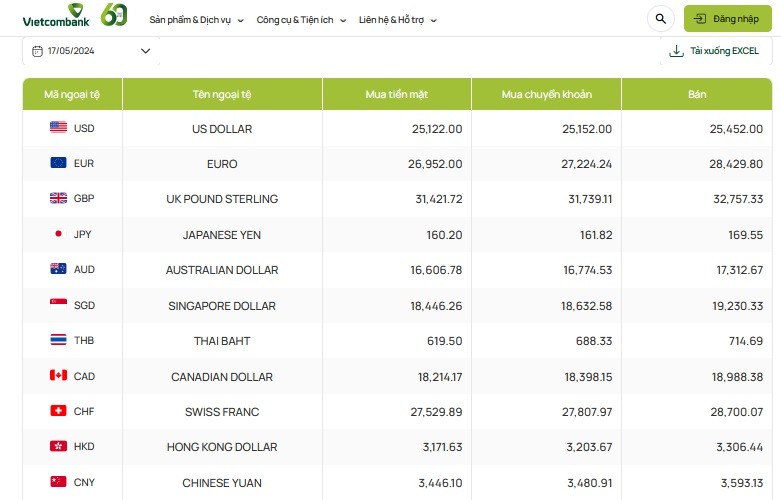Image resolution: width=781 pixels, height=500 pixels.
Task: Click CAD cash buy rate 18,214.17
Action: coord(440,377)
